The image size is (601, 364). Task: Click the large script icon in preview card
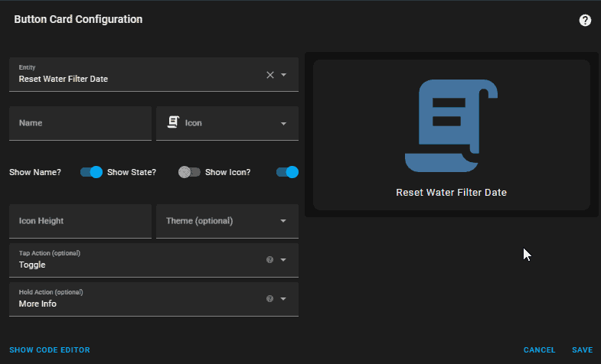[451, 125]
